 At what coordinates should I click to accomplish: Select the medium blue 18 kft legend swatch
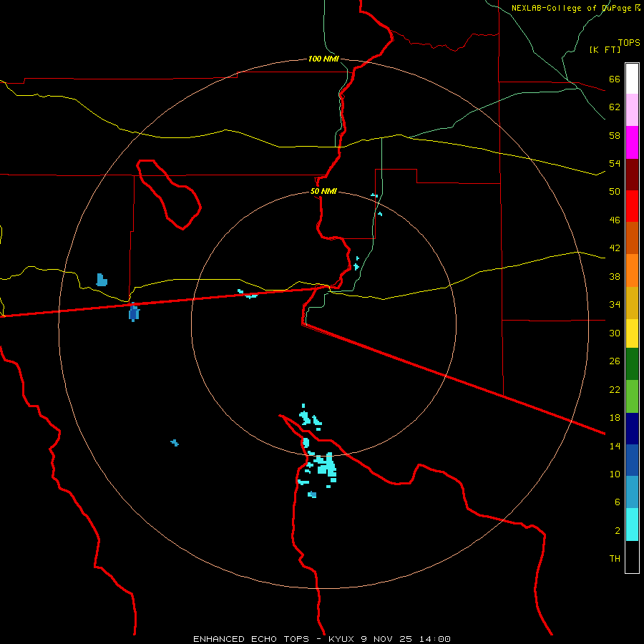point(632,460)
